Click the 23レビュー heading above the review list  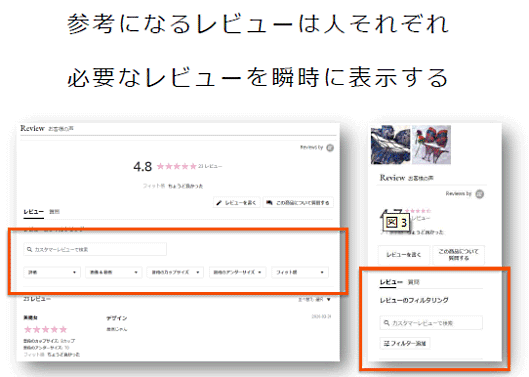coord(37,299)
